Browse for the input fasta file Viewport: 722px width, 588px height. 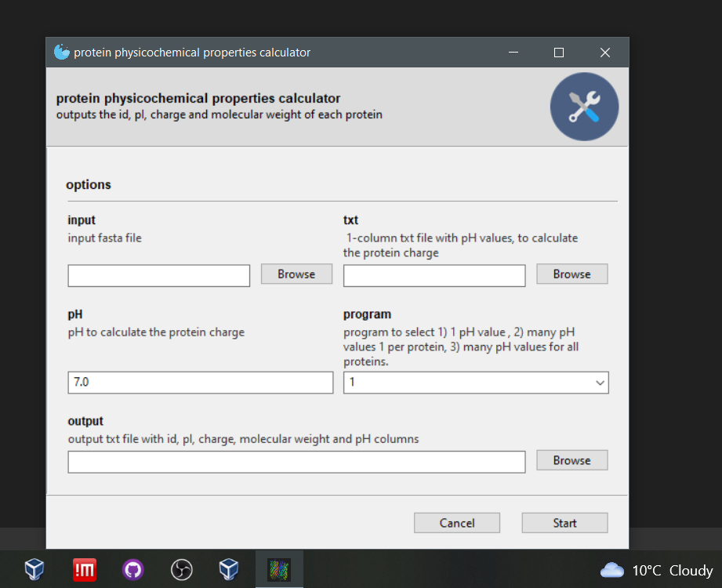[296, 274]
